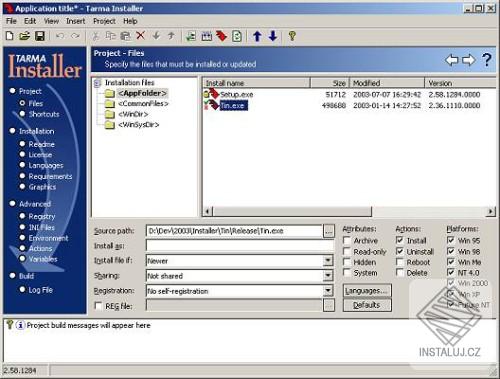Open the View menu
This screenshot has width=500, height=379.
pos(51,21)
